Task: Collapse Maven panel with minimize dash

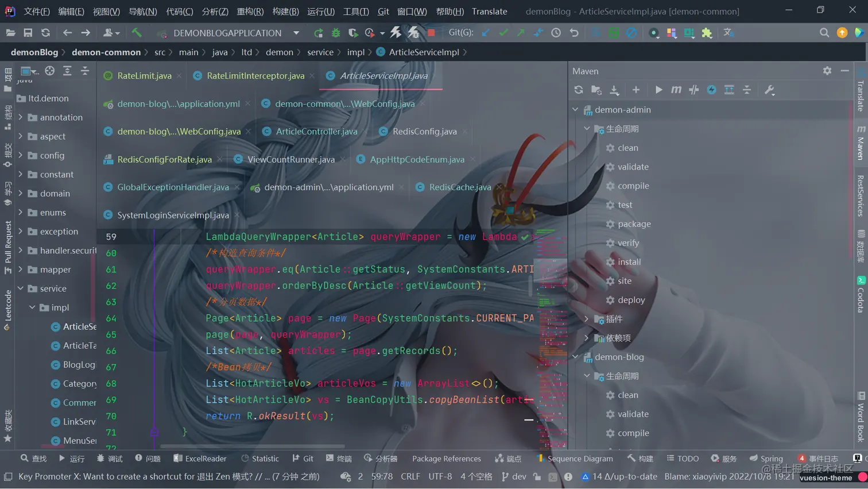Action: click(844, 71)
